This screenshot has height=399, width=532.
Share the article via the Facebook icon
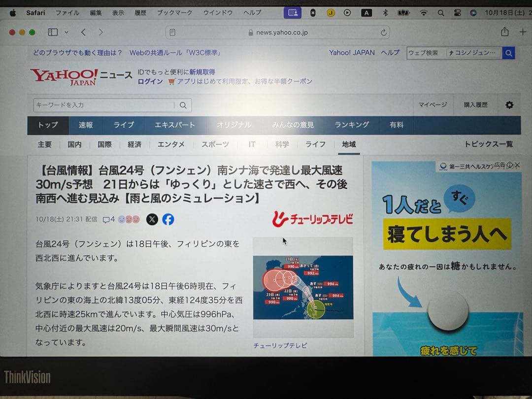click(168, 220)
